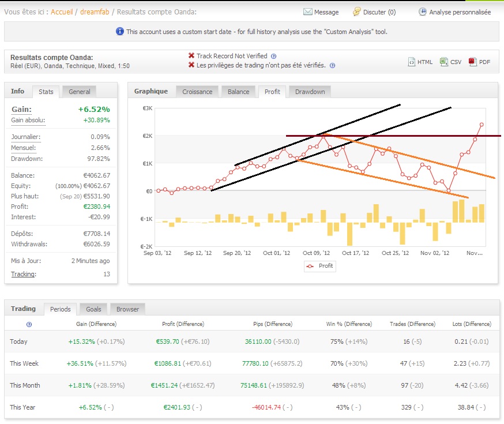The width and height of the screenshot is (504, 424).
Task: Open the Goals tab in Trading
Action: point(93,309)
